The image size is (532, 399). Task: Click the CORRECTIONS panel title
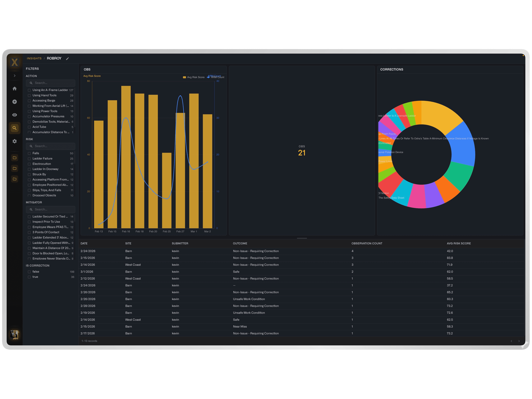[392, 70]
